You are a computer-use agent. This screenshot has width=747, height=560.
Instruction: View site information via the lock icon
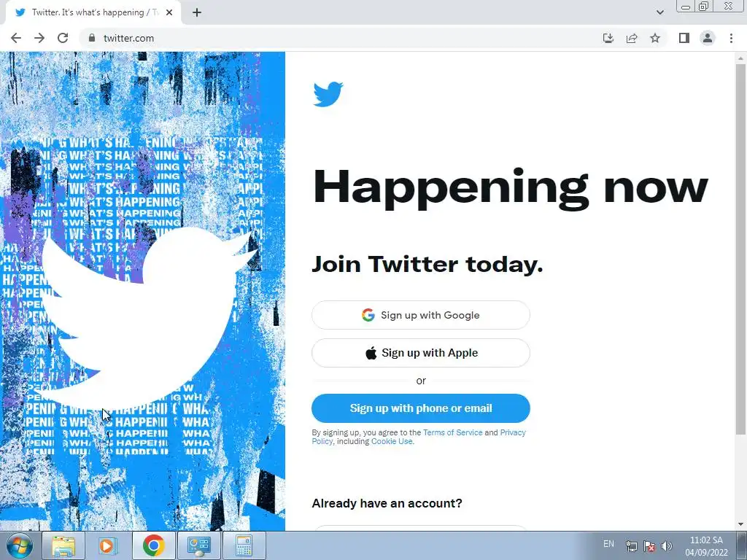click(x=92, y=38)
